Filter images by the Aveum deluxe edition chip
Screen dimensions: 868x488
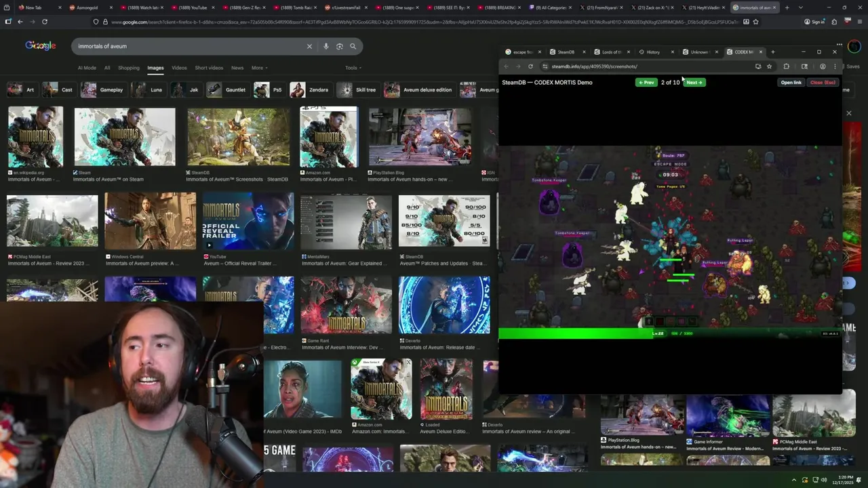419,89
